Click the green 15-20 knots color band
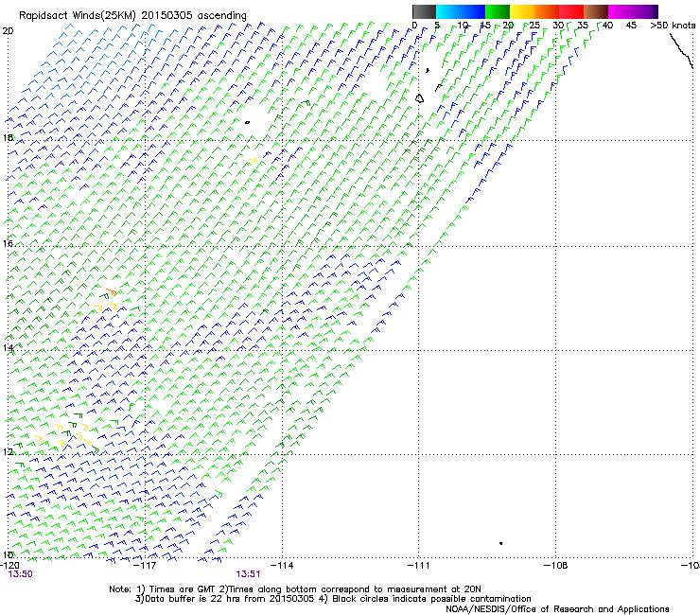700x615 pixels. click(498, 11)
